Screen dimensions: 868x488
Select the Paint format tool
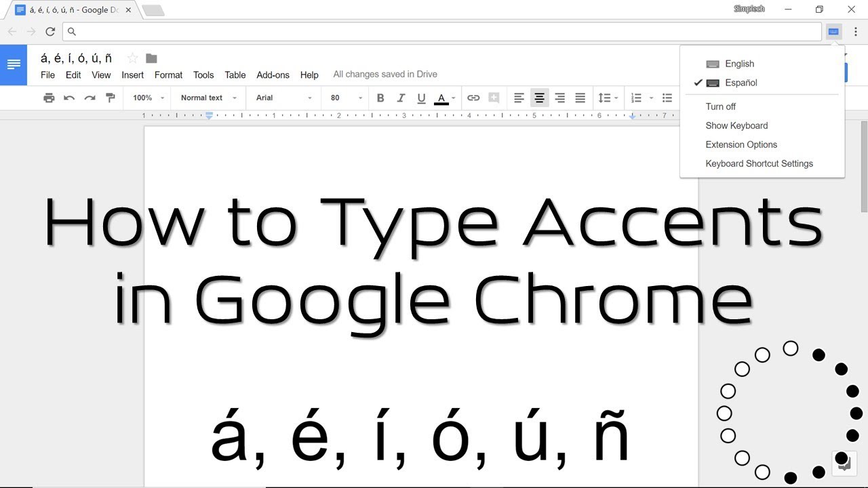[111, 98]
